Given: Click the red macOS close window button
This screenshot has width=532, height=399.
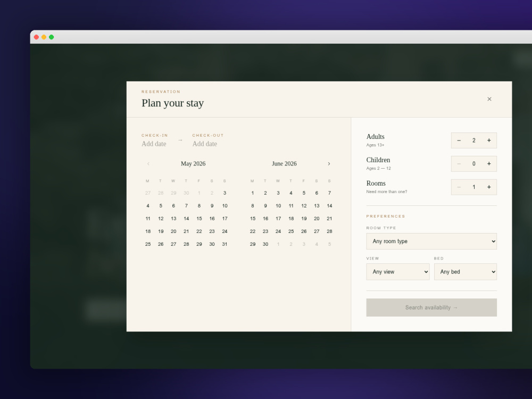Looking at the screenshot, I should click(x=36, y=37).
